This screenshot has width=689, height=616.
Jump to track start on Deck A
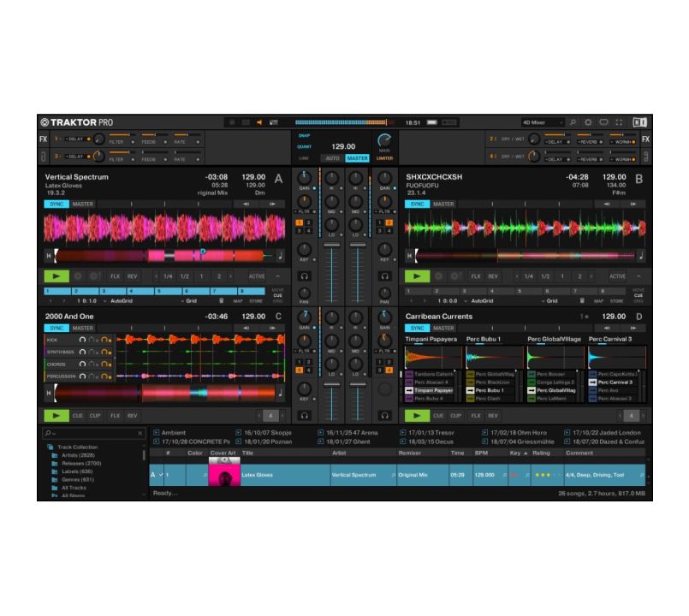pyautogui.click(x=49, y=256)
